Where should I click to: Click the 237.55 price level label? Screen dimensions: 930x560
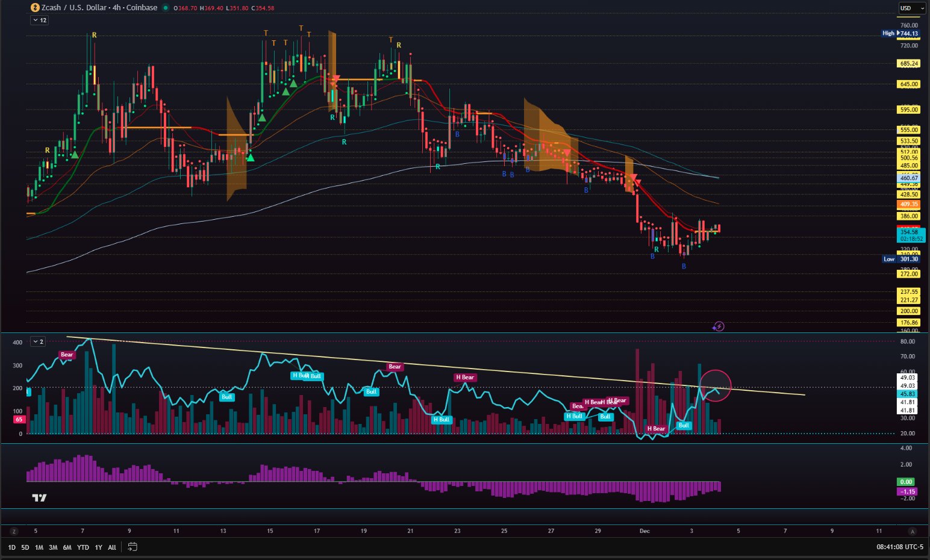point(909,292)
